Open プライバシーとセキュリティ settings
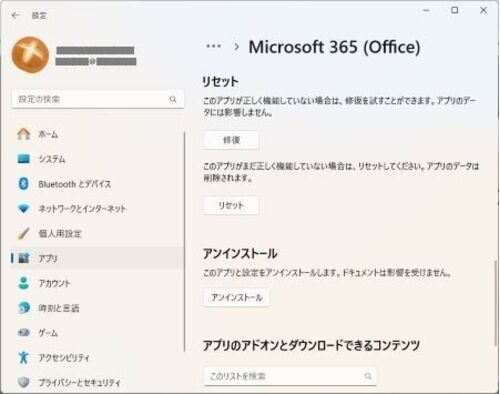The width and height of the screenshot is (500, 394). [98, 382]
